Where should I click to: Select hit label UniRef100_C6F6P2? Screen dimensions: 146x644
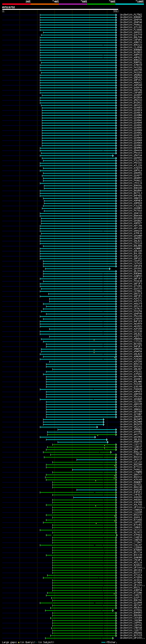click(x=131, y=40)
